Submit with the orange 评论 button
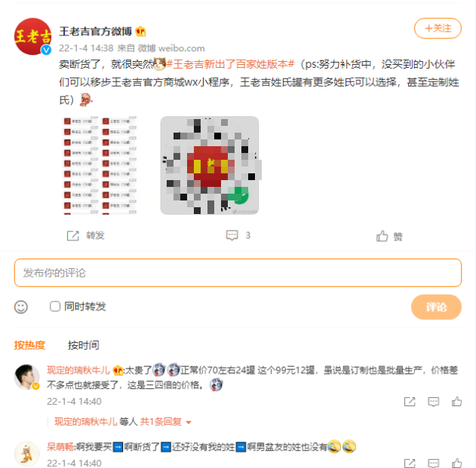 (436, 307)
